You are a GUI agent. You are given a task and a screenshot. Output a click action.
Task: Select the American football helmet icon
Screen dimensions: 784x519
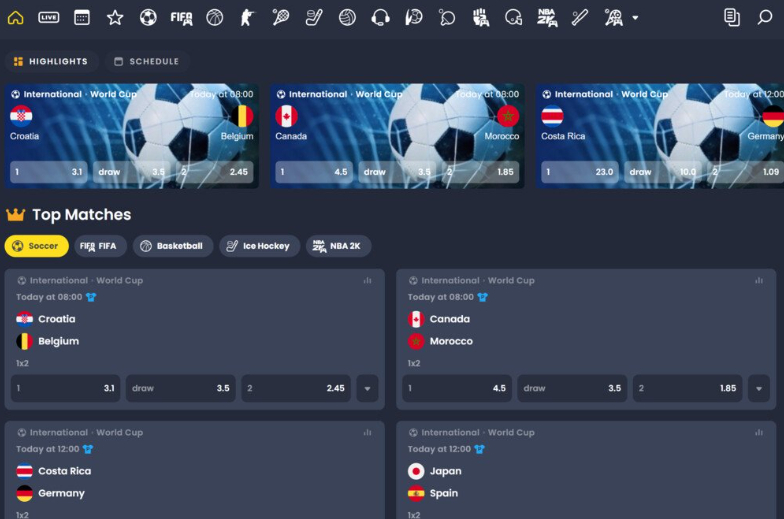tap(514, 18)
